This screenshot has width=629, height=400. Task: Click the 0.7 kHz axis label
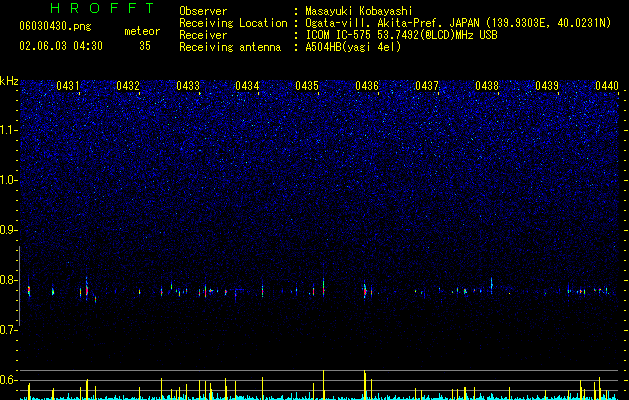[x=8, y=330]
